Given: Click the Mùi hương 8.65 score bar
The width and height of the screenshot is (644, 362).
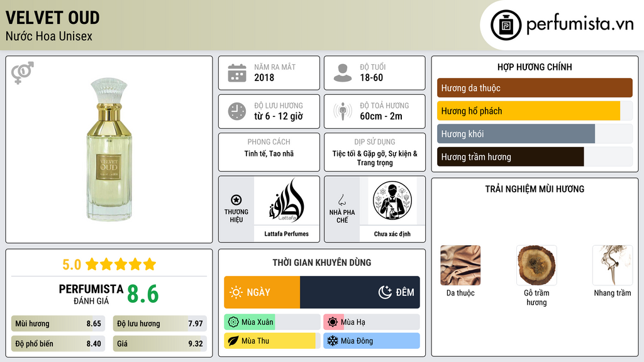Looking at the screenshot, I should tap(58, 324).
